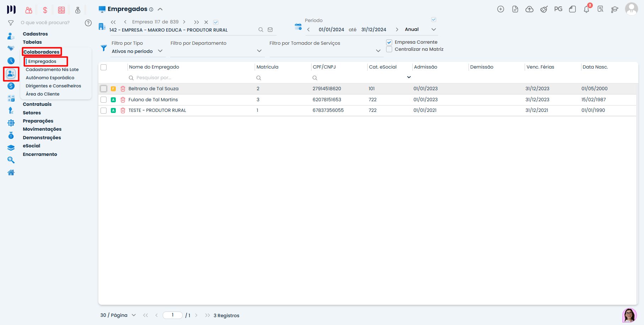The height and width of the screenshot is (325, 644).
Task: Open Cadastramento Nis Lote menu item
Action: (52, 70)
